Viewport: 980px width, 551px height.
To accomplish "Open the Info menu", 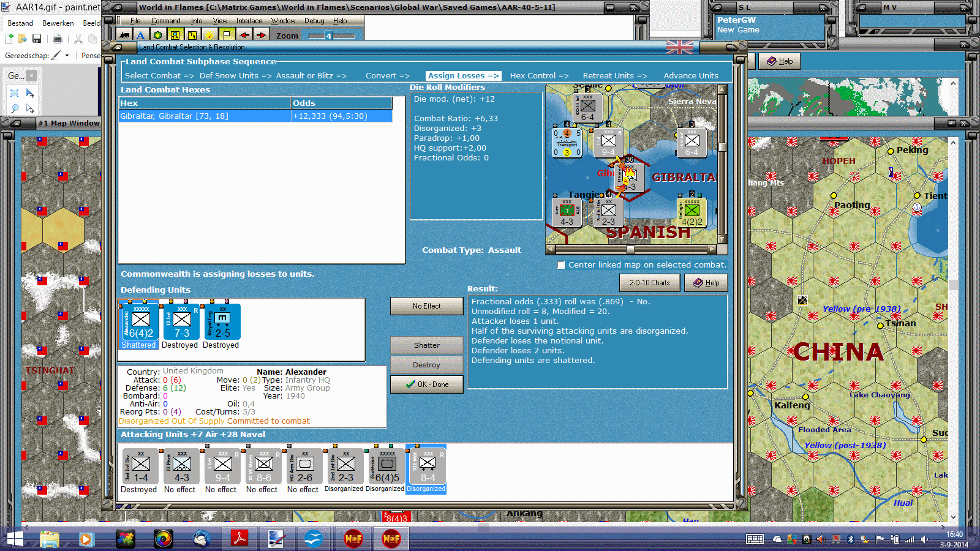I will click(196, 21).
